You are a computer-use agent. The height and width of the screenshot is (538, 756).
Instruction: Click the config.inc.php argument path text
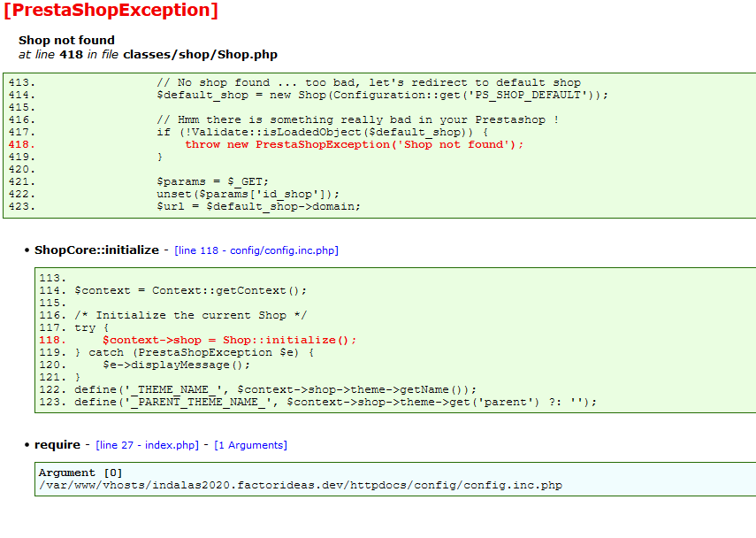click(301, 486)
